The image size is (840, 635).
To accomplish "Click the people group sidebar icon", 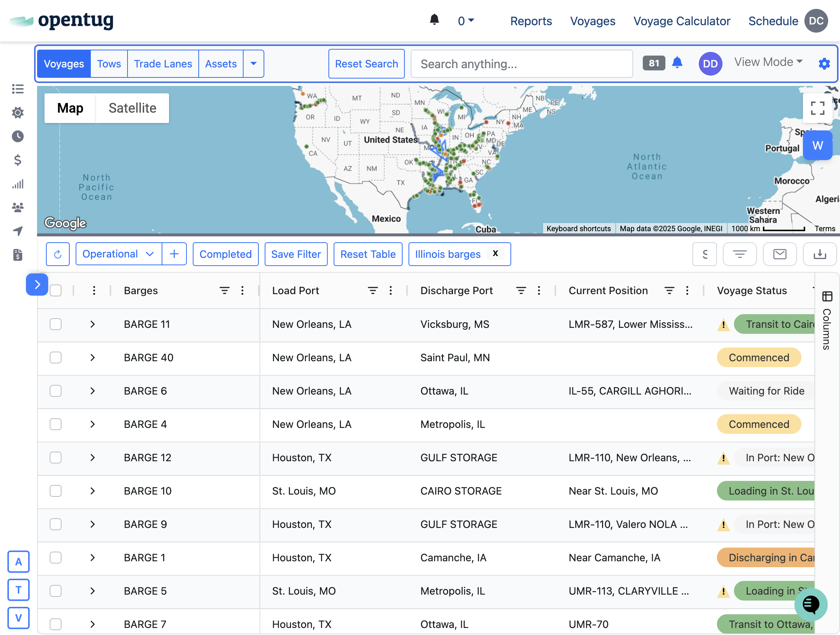I will [x=17, y=207].
